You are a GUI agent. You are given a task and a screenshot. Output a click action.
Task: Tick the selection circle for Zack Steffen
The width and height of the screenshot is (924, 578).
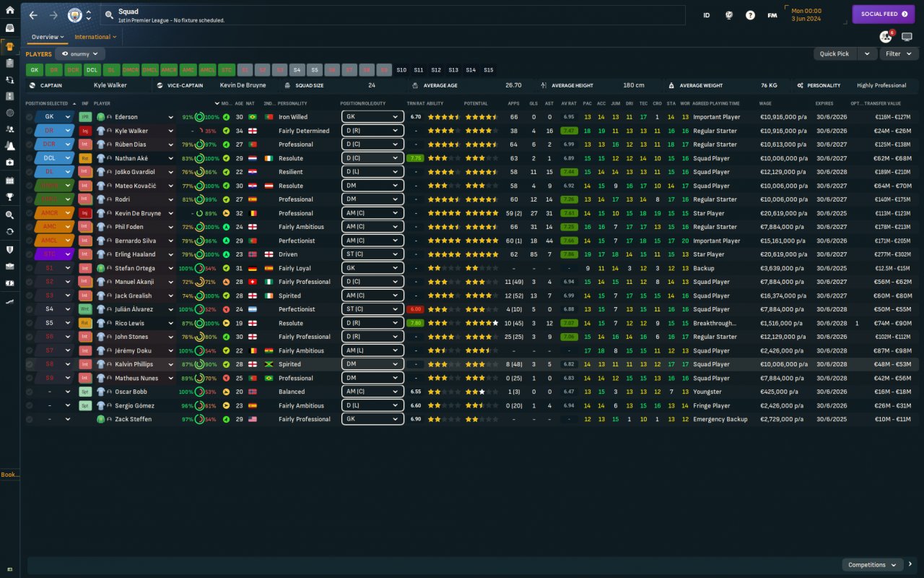tap(30, 419)
